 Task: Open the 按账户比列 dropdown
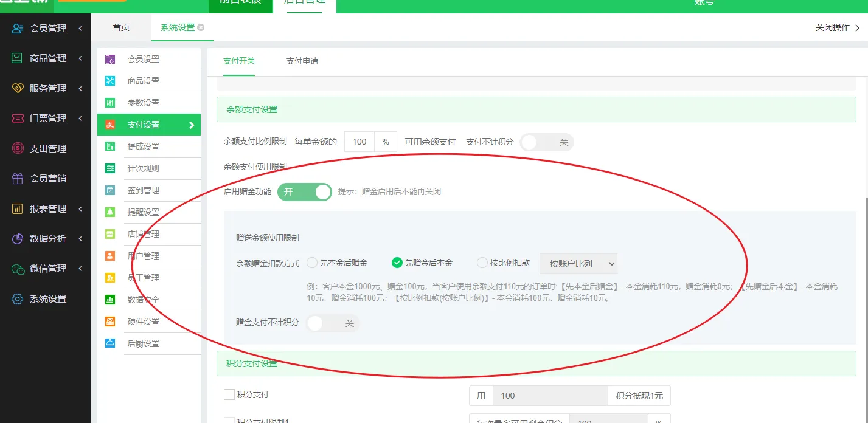(x=578, y=264)
